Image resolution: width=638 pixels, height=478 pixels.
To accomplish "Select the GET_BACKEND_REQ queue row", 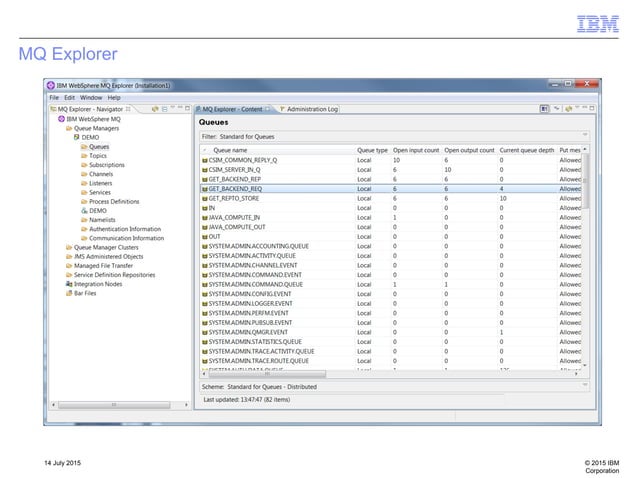I will point(391,189).
